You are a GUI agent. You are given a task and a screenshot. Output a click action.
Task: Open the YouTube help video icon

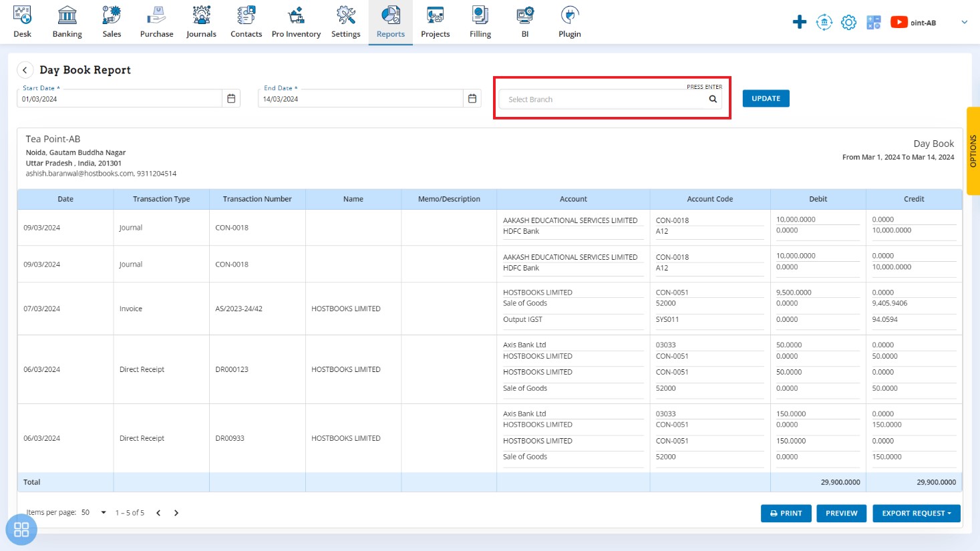pos(899,22)
